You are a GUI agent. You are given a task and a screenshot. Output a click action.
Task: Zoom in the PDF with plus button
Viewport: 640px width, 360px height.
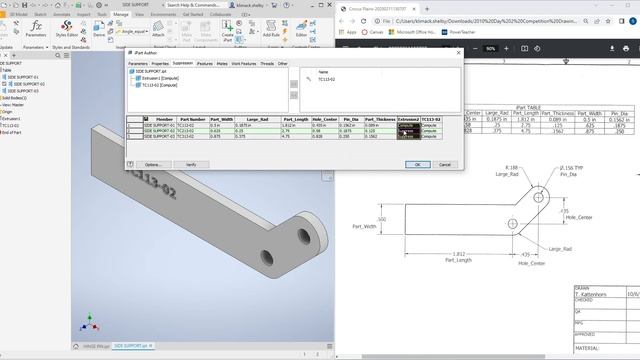pos(506,49)
